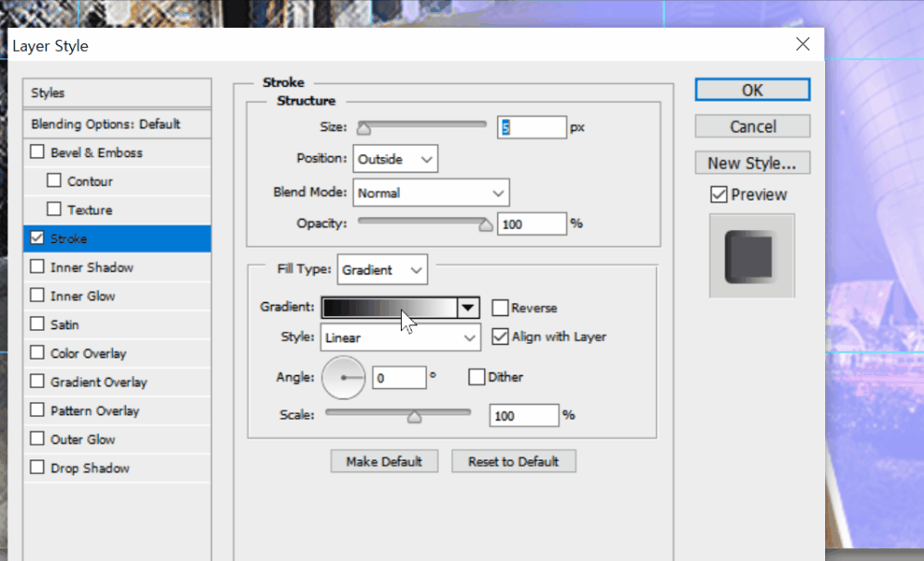
Task: Enable Inner Glow checkbox
Action: tap(37, 295)
